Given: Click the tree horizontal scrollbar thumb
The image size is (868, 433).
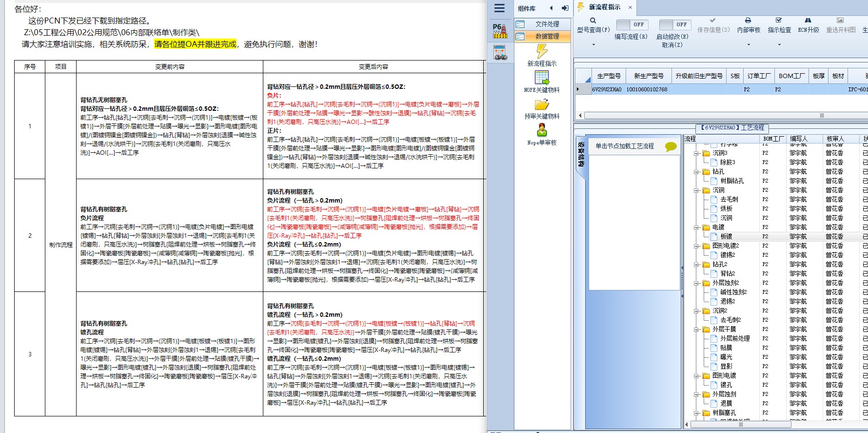Looking at the screenshot, I should [x=741, y=425].
